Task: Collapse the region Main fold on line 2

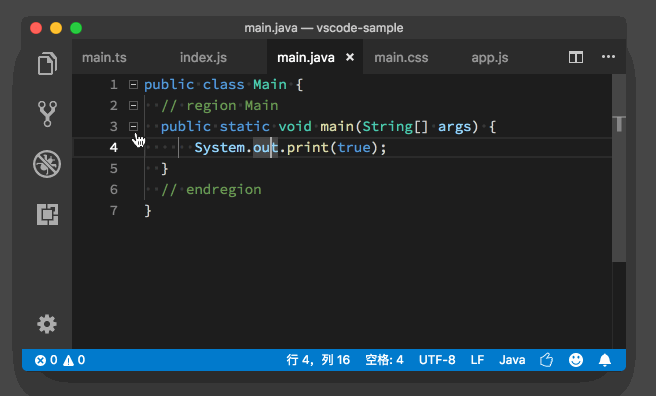Action: [133, 105]
